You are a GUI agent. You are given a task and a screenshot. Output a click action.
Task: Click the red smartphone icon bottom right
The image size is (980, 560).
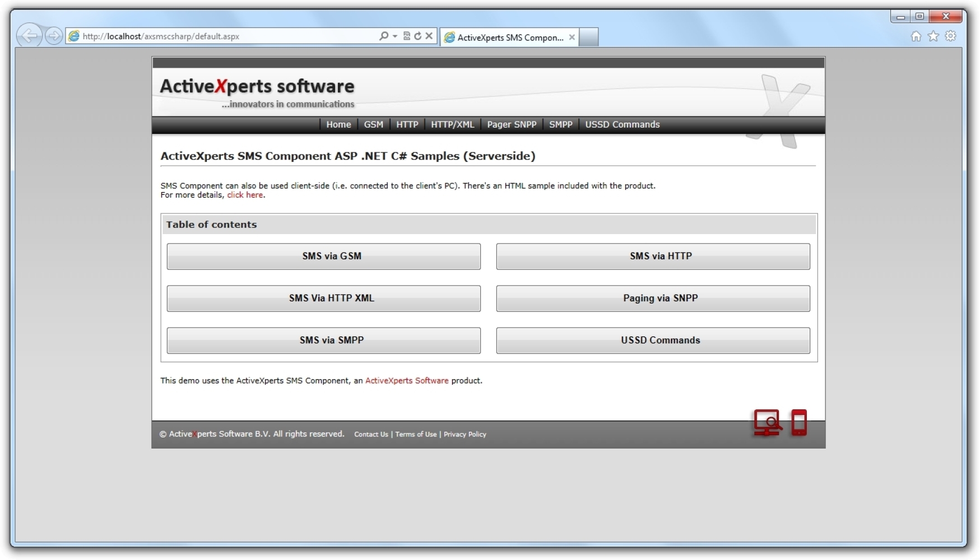click(x=799, y=423)
